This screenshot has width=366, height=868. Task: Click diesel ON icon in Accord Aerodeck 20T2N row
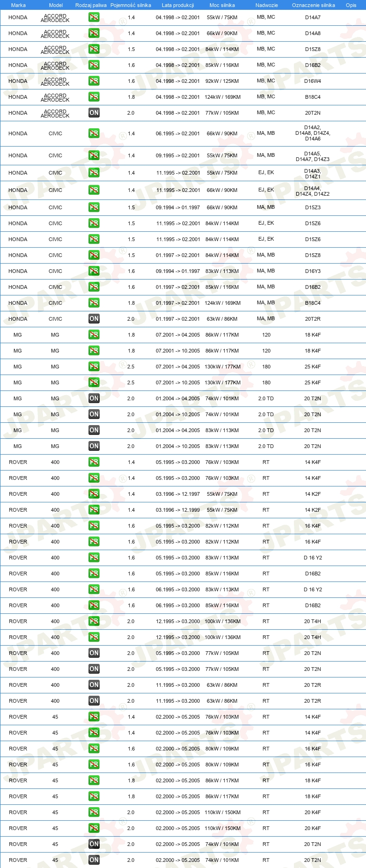tap(94, 113)
